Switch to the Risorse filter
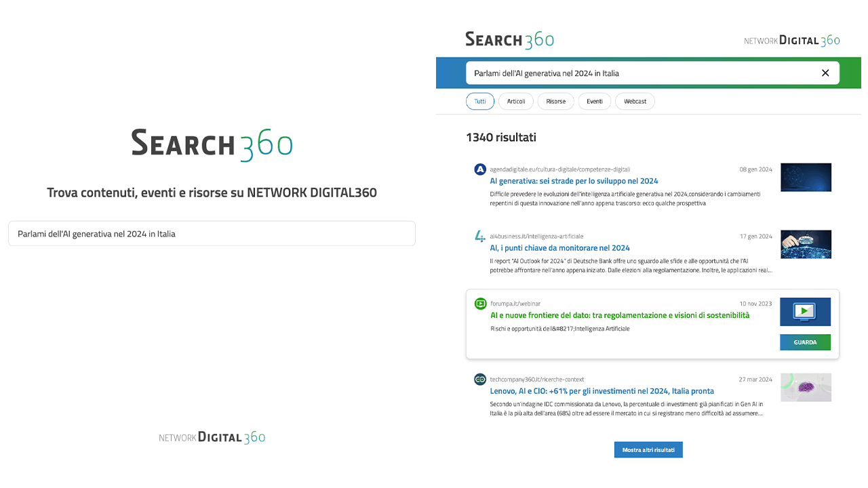Image resolution: width=868 pixels, height=488 pixels. click(x=555, y=102)
